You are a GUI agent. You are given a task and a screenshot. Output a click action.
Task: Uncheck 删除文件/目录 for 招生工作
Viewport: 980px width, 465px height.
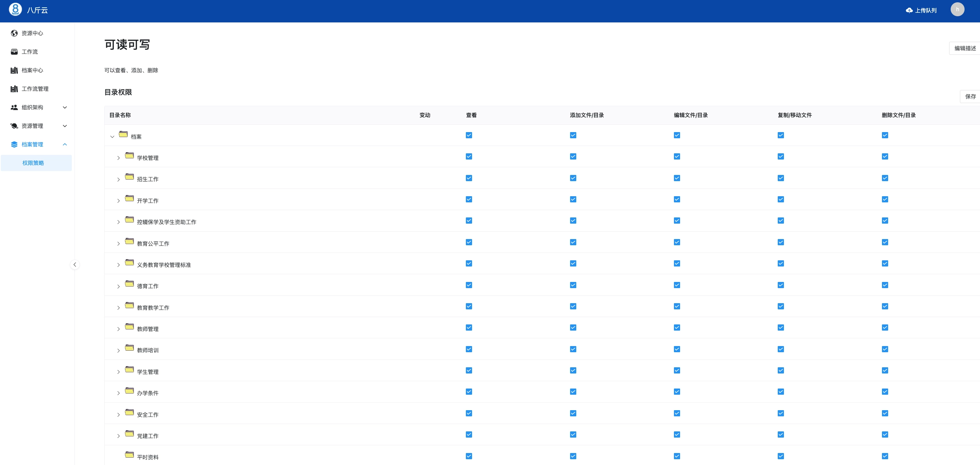pyautogui.click(x=885, y=178)
